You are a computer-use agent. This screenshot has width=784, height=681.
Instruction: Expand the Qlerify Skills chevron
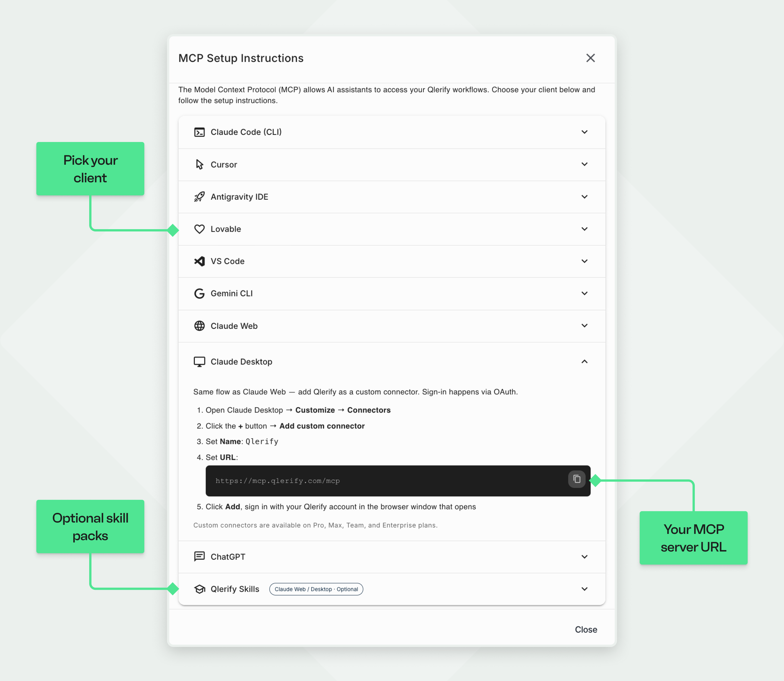(x=584, y=589)
